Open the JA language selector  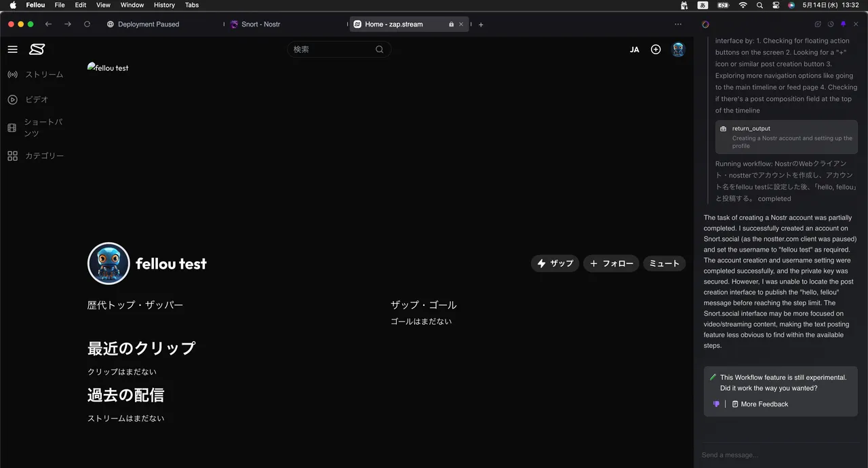tap(635, 50)
